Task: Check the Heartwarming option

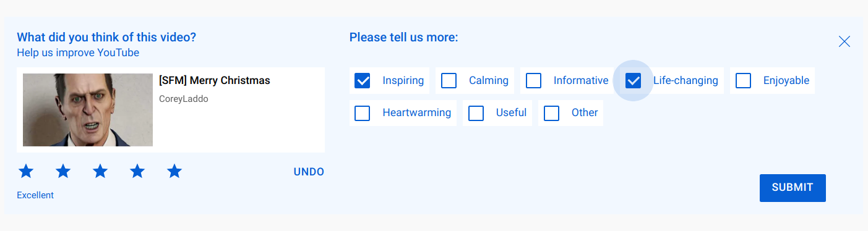Action: pyautogui.click(x=363, y=113)
